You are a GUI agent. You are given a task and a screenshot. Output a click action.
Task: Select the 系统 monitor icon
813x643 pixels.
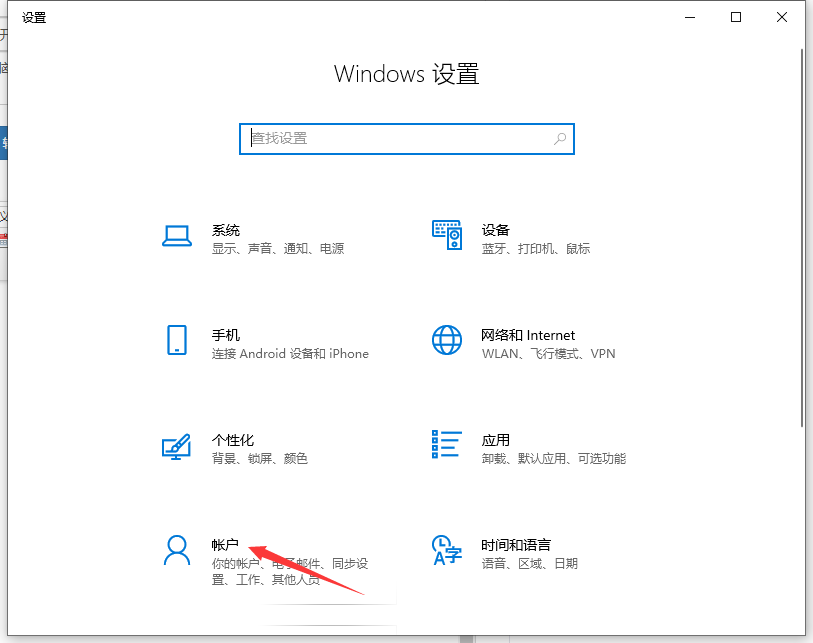pyautogui.click(x=177, y=236)
